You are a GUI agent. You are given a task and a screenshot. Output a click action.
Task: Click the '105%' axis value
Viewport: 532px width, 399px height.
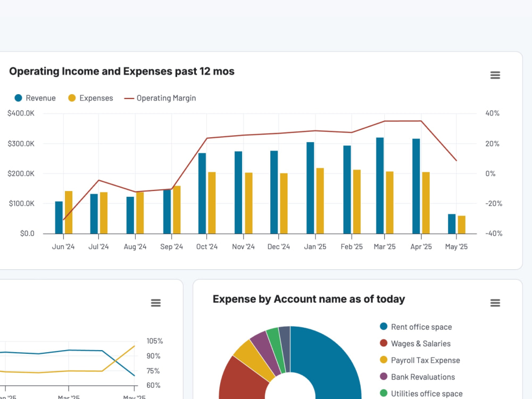155,341
